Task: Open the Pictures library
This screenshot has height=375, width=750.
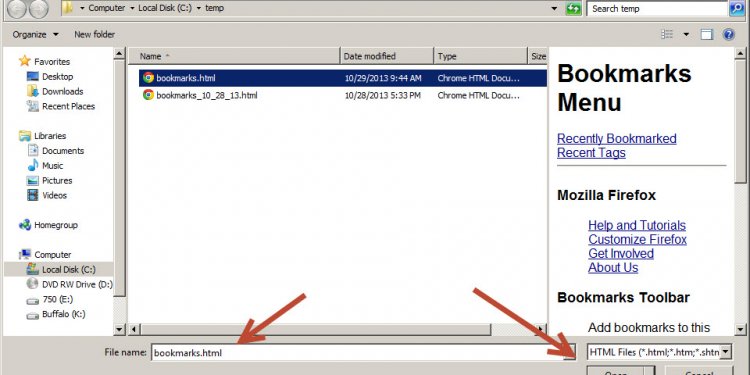Action: coord(57,180)
